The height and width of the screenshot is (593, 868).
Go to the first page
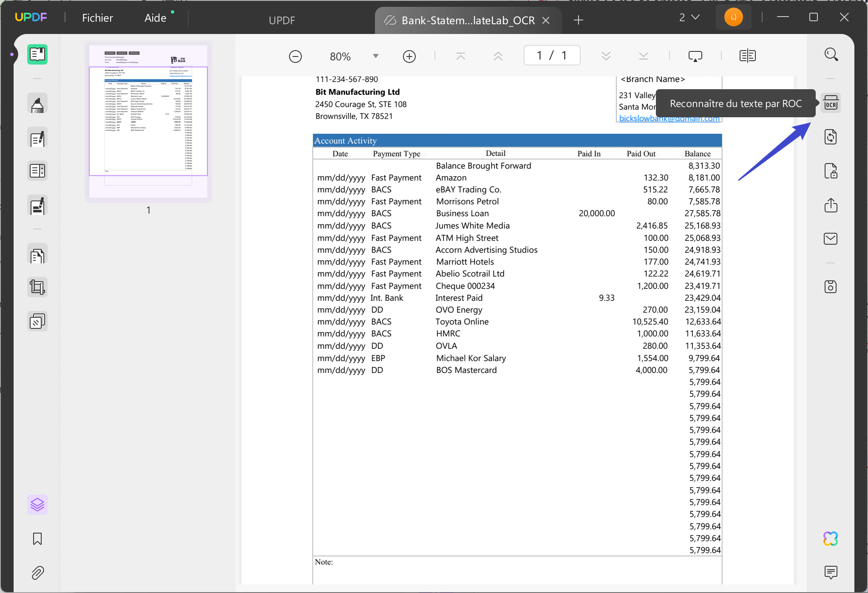(x=461, y=56)
